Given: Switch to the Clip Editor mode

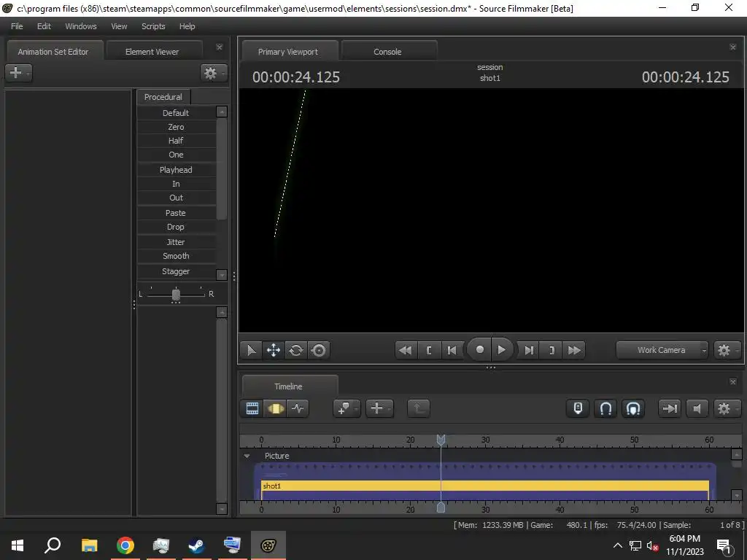Looking at the screenshot, I should [x=252, y=408].
